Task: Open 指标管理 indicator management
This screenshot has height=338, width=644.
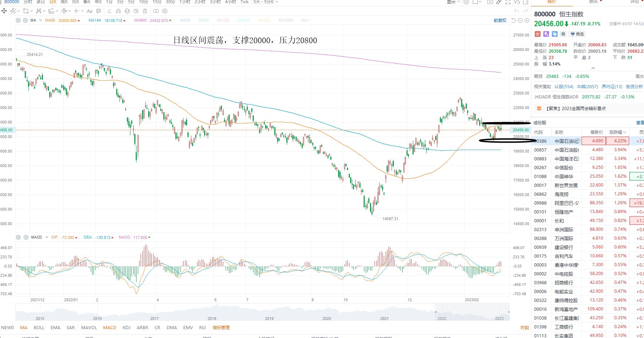Action: click(221, 327)
